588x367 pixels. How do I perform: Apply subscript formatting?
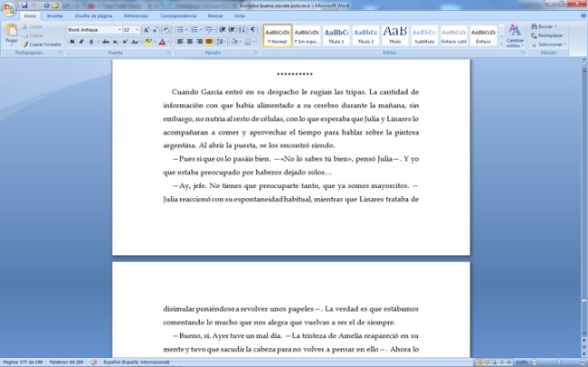coord(116,42)
